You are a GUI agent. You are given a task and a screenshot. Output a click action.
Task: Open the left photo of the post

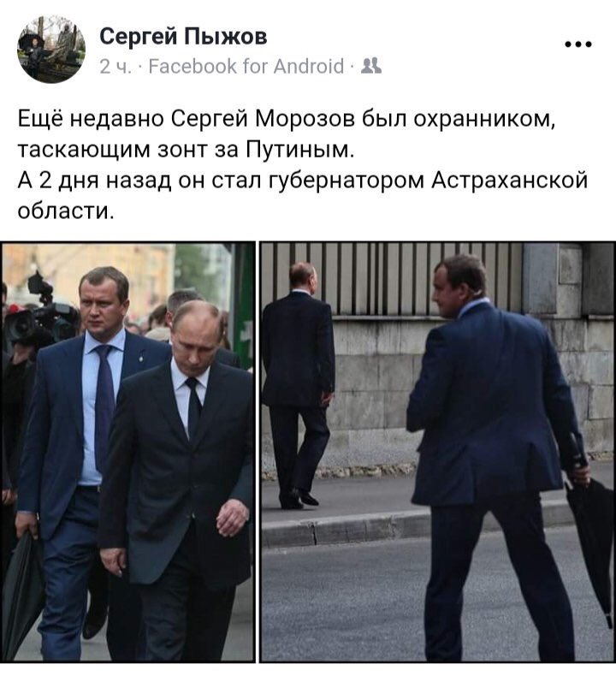coord(128,452)
